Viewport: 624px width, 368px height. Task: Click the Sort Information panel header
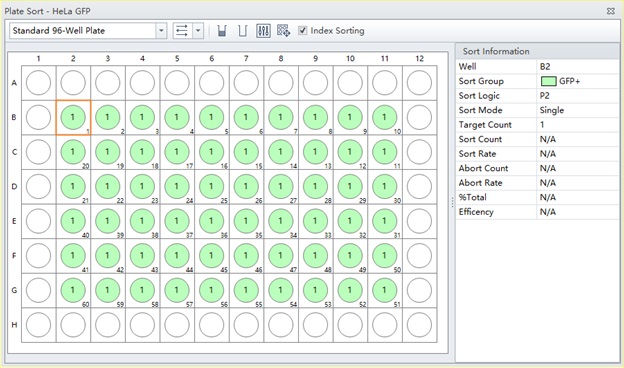click(x=537, y=51)
